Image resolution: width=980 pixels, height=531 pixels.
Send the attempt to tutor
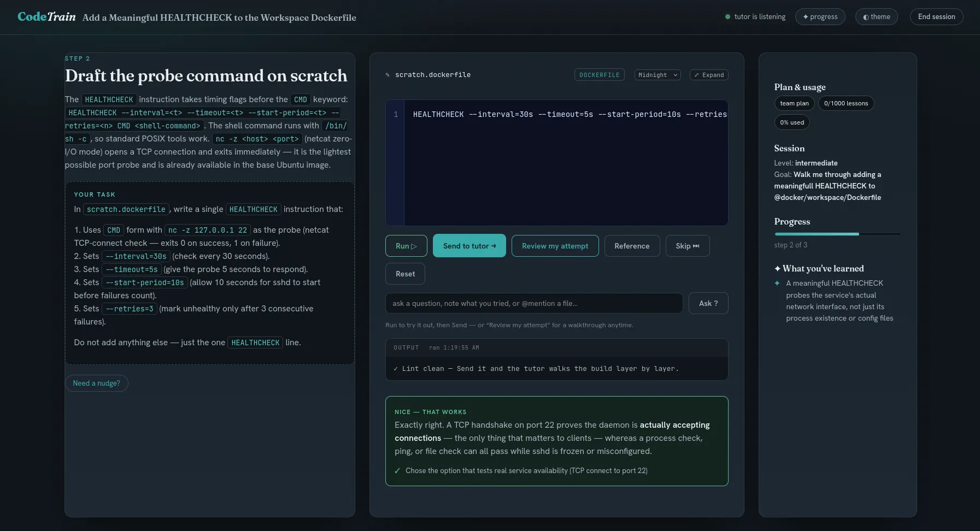[470, 246]
